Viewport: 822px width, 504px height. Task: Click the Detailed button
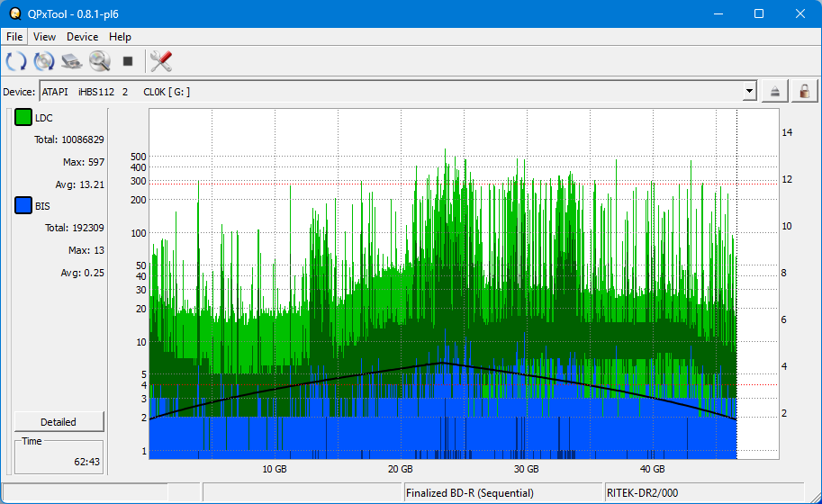tap(59, 422)
